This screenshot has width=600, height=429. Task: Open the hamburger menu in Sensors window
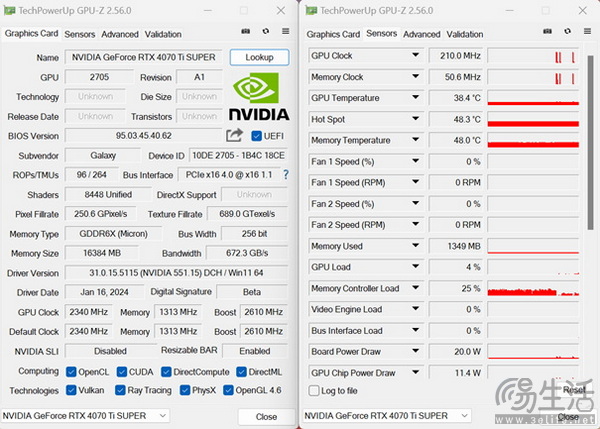(x=587, y=31)
